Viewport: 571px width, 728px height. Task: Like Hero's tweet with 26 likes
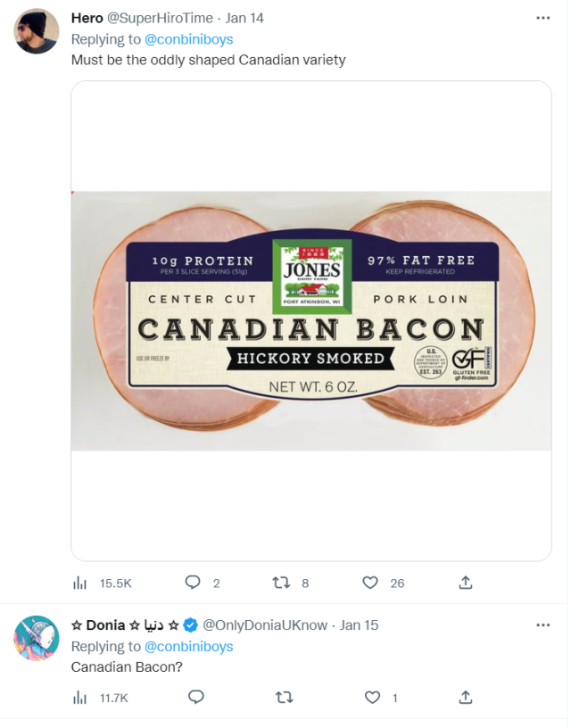pyautogui.click(x=370, y=583)
